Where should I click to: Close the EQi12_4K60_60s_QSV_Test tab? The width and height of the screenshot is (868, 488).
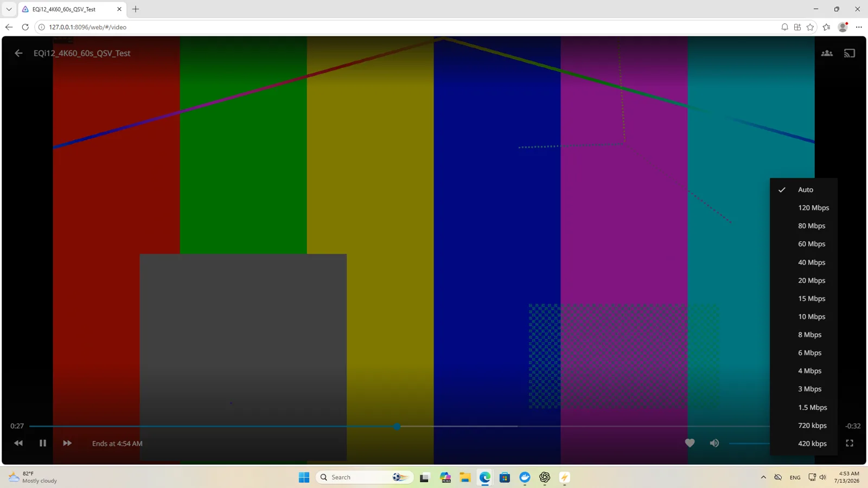(x=119, y=9)
